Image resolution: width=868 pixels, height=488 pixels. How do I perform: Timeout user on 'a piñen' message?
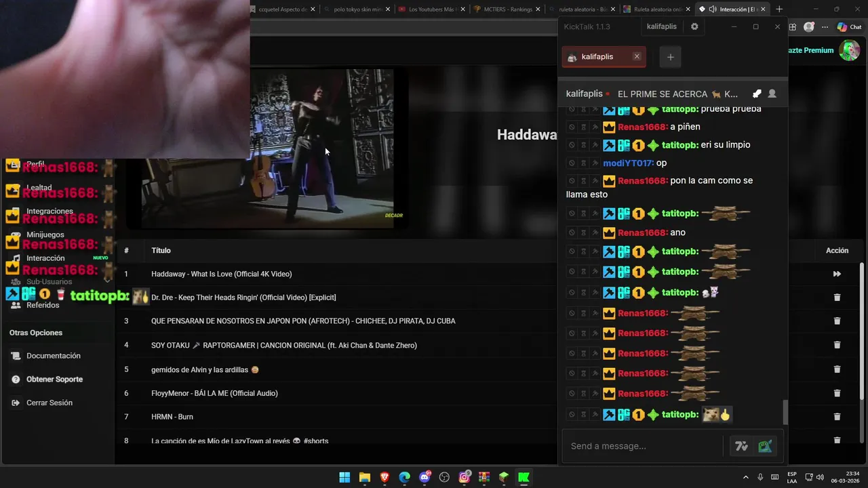pyautogui.click(x=583, y=127)
